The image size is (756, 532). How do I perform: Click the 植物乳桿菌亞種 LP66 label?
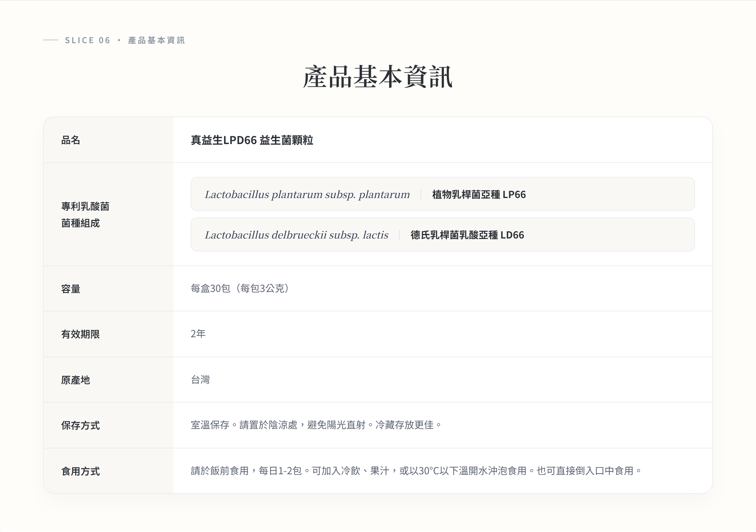tap(479, 195)
